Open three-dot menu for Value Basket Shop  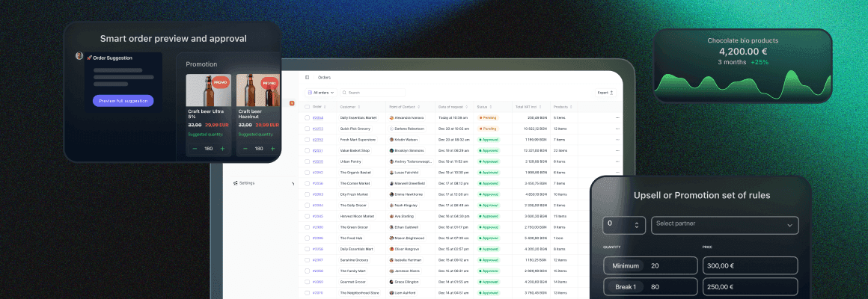(617, 150)
